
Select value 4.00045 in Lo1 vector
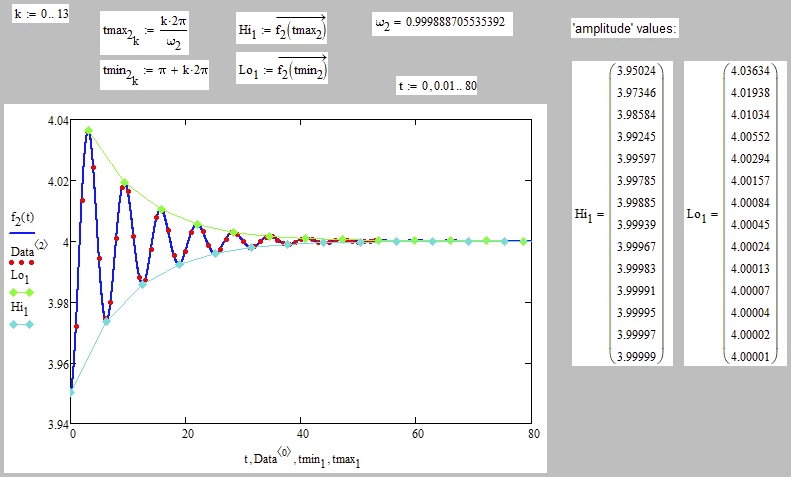pos(751,224)
